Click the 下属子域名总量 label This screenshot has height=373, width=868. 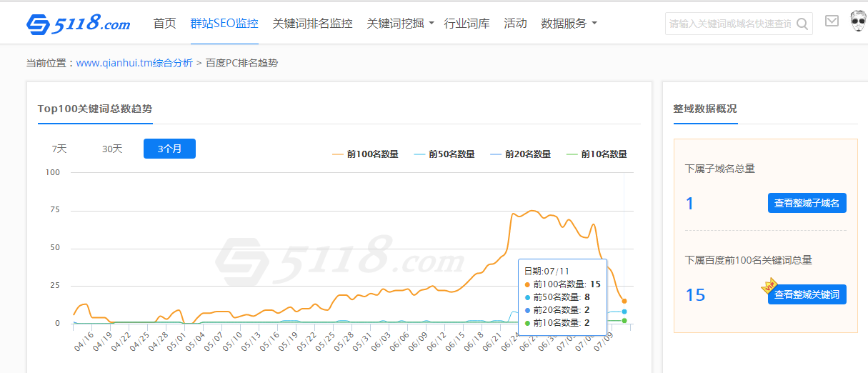(720, 169)
